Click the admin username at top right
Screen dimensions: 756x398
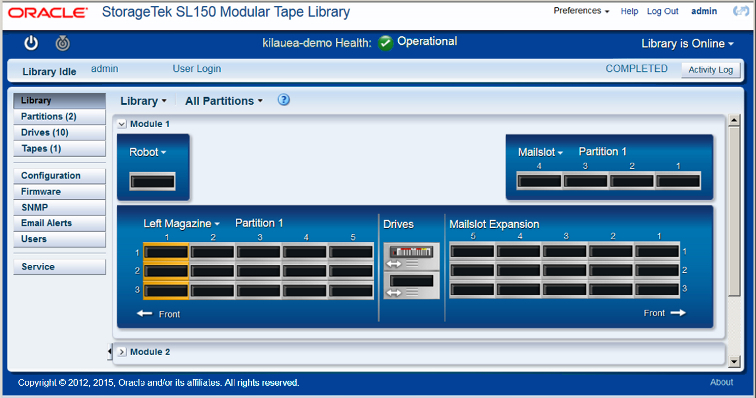point(704,11)
